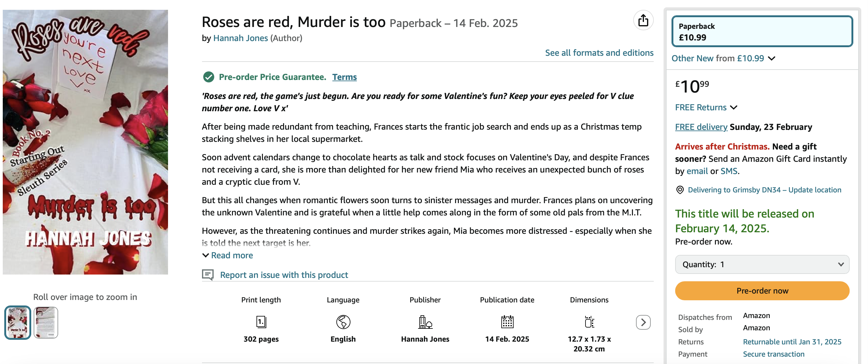The height and width of the screenshot is (364, 868).
Task: Select the back cover thumbnail image
Action: point(46,323)
